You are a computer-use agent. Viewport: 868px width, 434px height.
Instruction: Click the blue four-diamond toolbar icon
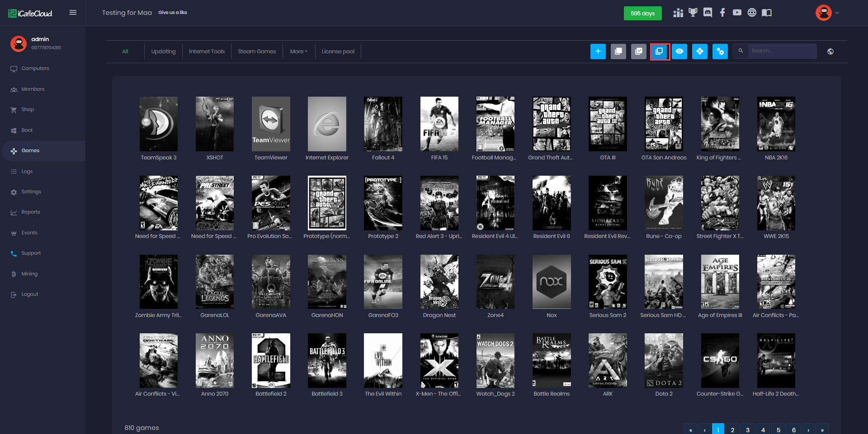point(700,51)
